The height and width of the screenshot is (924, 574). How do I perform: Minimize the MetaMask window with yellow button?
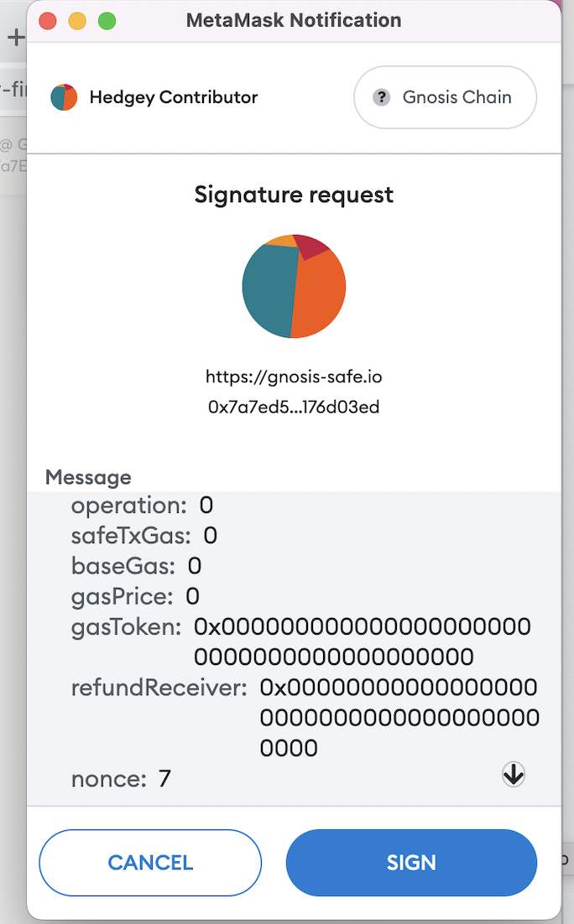click(x=77, y=21)
